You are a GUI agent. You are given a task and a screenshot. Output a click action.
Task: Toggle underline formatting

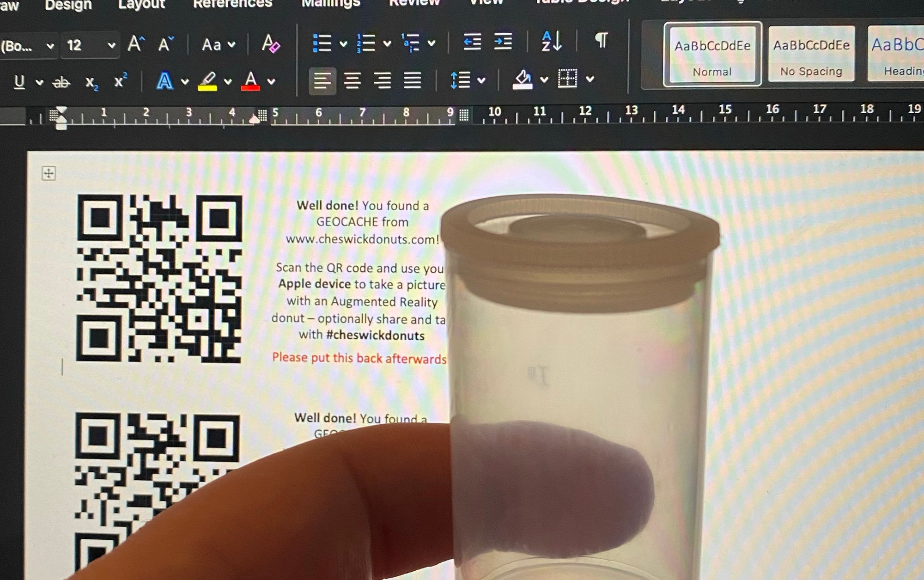pyautogui.click(x=19, y=82)
